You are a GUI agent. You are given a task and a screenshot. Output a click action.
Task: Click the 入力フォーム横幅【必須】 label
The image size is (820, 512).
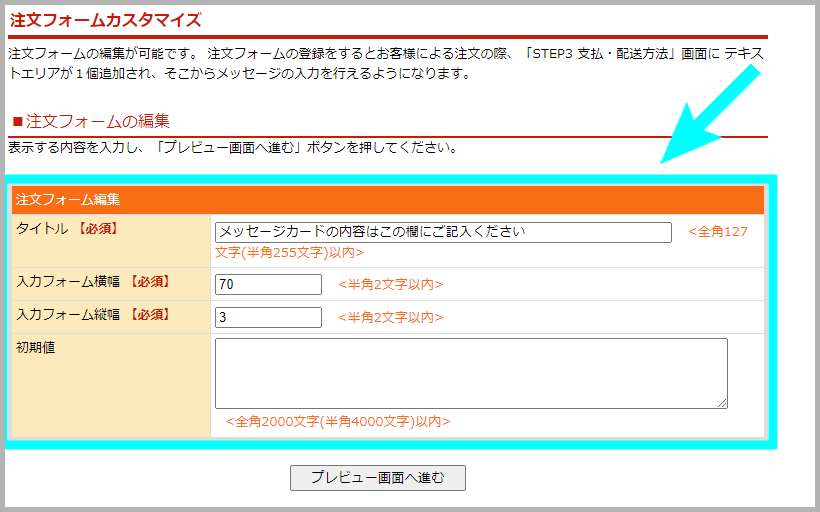tap(94, 282)
